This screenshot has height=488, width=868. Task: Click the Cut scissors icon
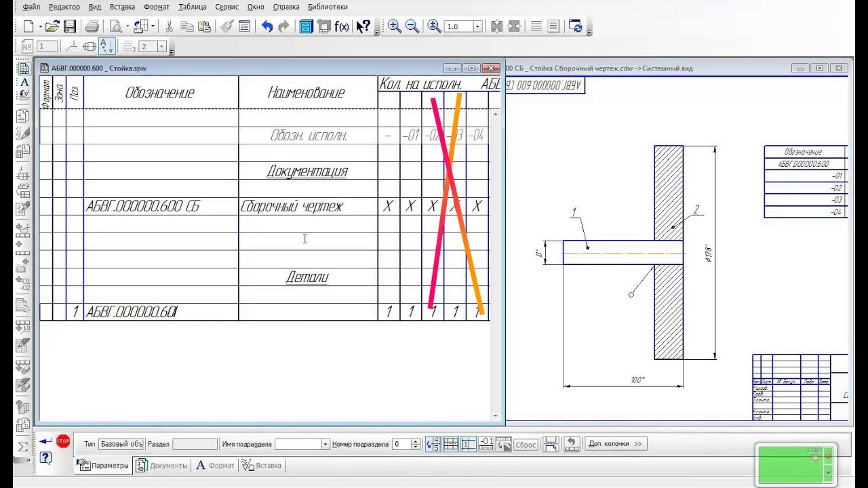coord(170,26)
